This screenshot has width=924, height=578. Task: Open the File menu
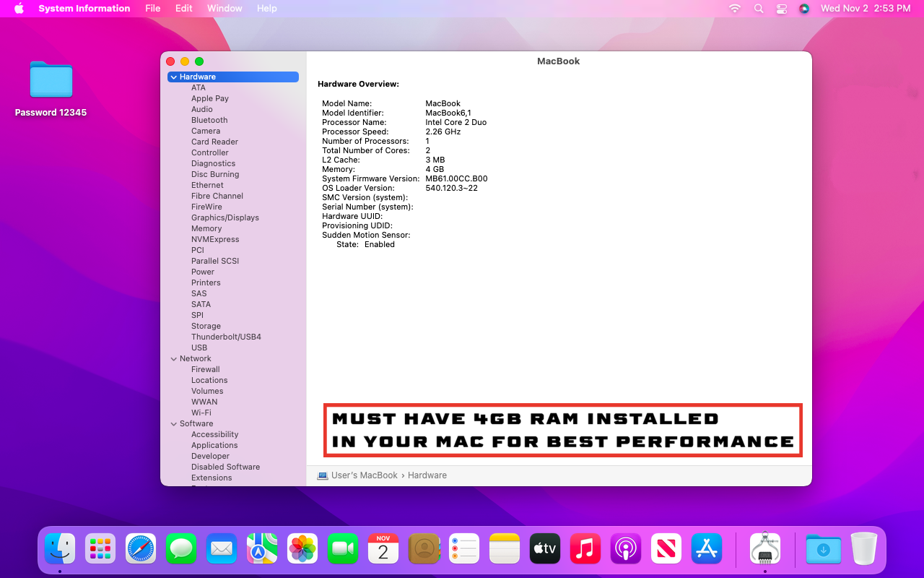click(x=153, y=9)
